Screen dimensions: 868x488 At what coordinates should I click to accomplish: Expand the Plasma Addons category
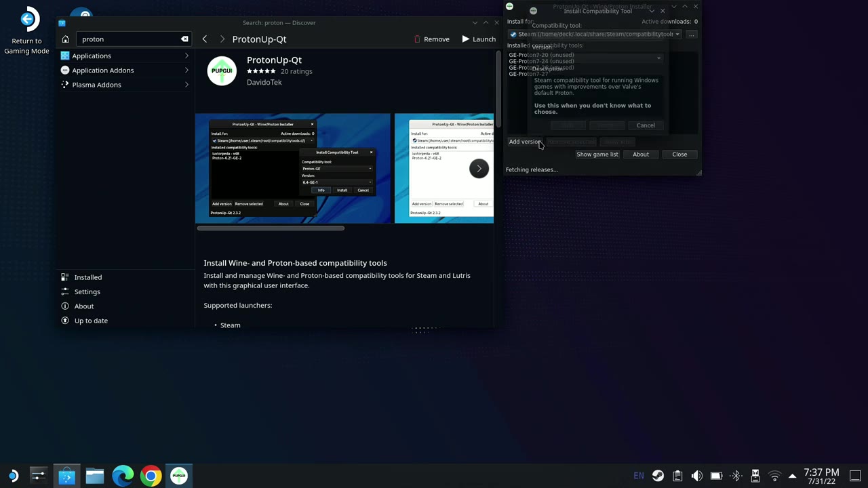click(x=125, y=85)
